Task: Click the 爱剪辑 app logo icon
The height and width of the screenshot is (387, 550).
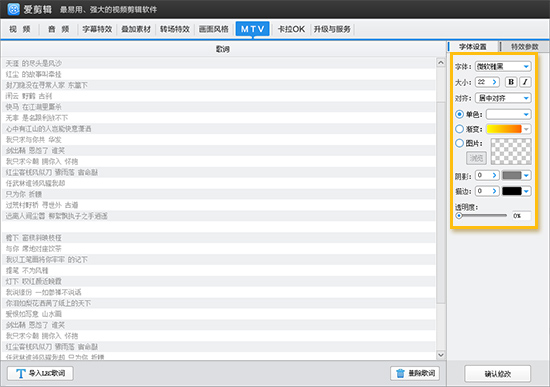Action: coord(13,9)
